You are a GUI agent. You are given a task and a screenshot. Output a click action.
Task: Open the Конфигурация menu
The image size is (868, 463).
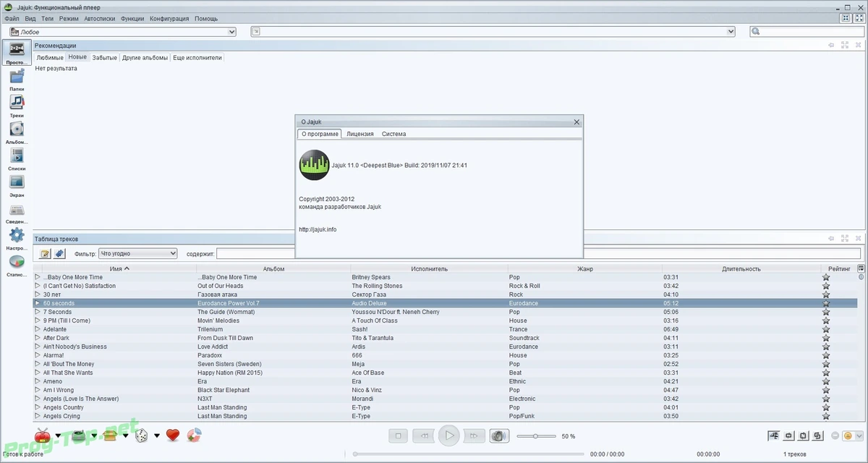tap(170, 19)
